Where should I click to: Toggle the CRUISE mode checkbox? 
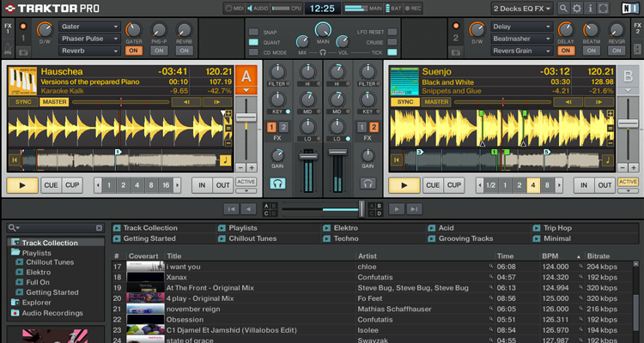click(x=392, y=42)
